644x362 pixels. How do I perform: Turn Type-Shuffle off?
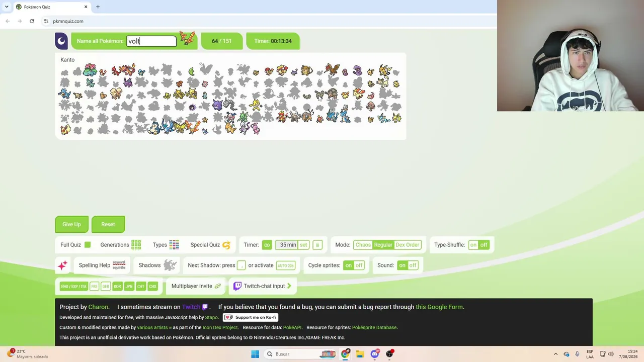click(x=484, y=245)
